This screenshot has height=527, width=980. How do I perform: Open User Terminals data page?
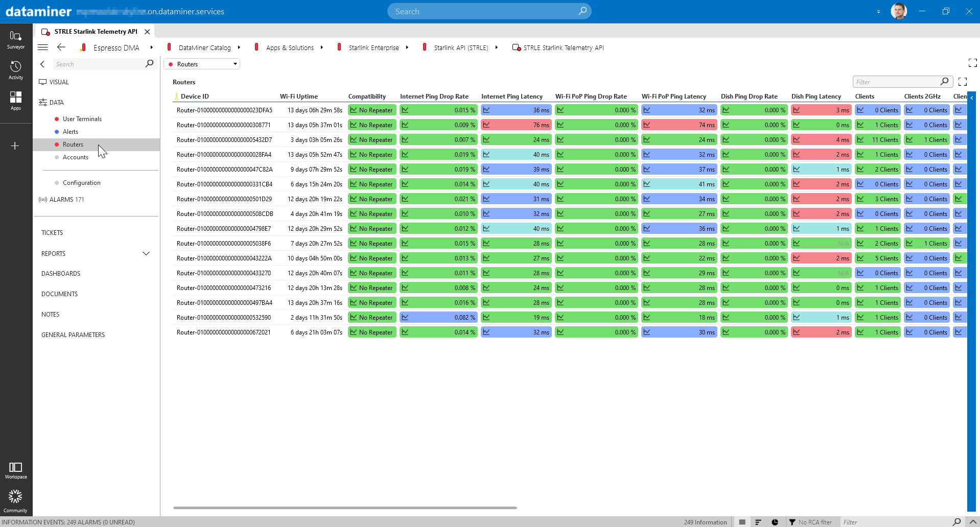82,119
